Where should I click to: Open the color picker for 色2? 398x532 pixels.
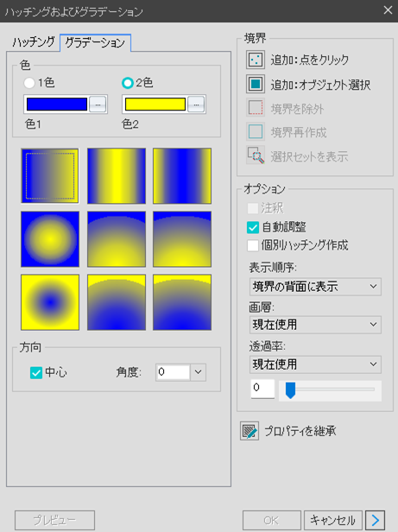[x=196, y=104]
